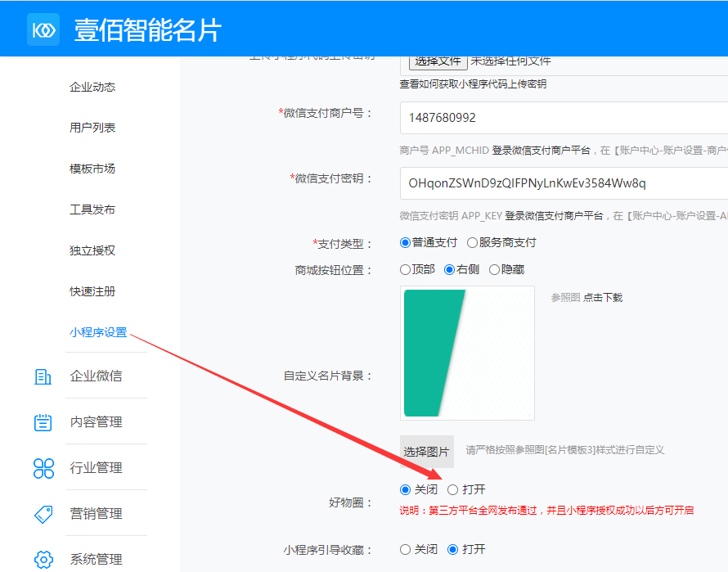Set 商城按钮位置 to 隐藏
Screen dimensions: 728x572
[x=494, y=269]
